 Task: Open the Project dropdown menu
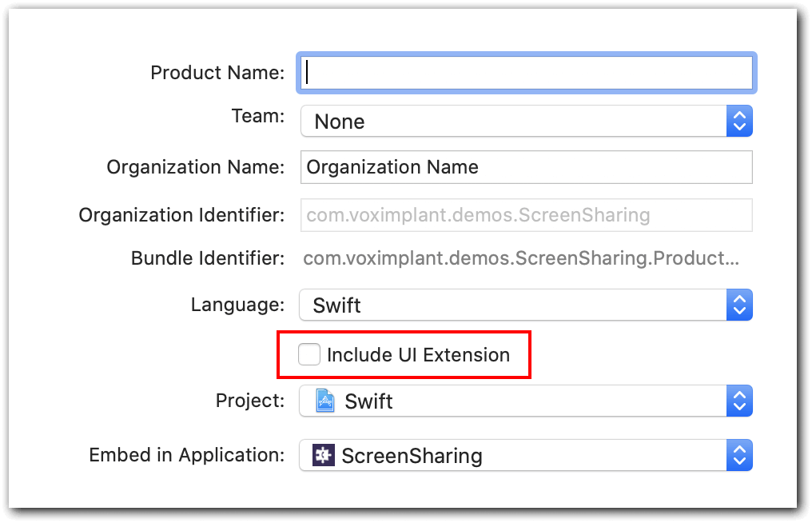click(526, 401)
